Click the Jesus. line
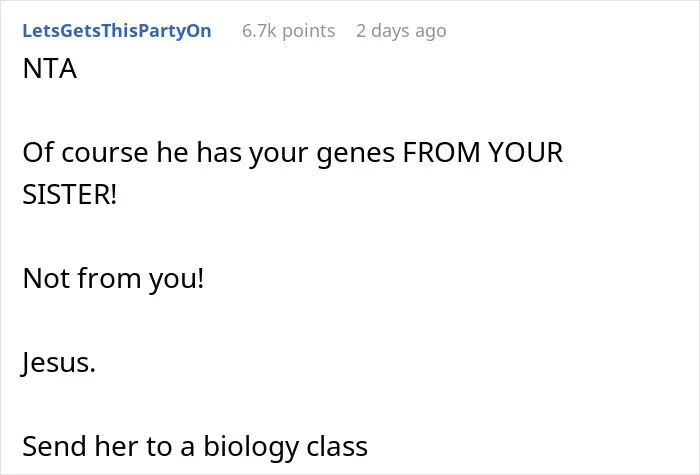700x475 pixels. pos(58,362)
